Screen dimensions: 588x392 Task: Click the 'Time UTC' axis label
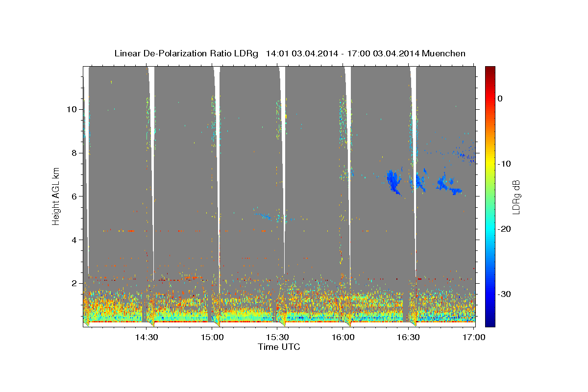pyautogui.click(x=279, y=347)
